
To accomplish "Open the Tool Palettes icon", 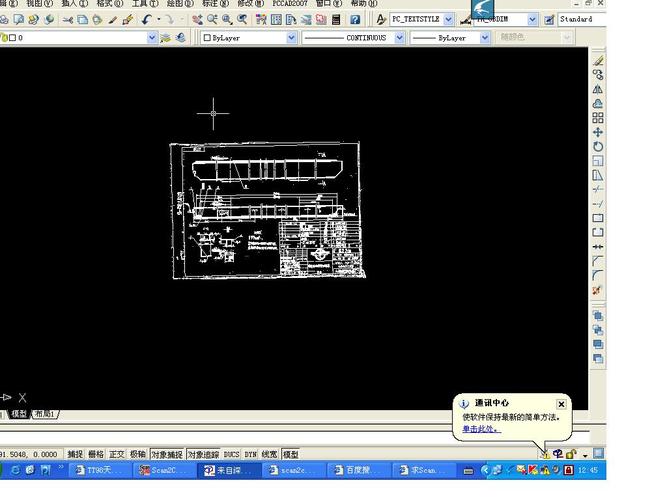I will 291,20.
